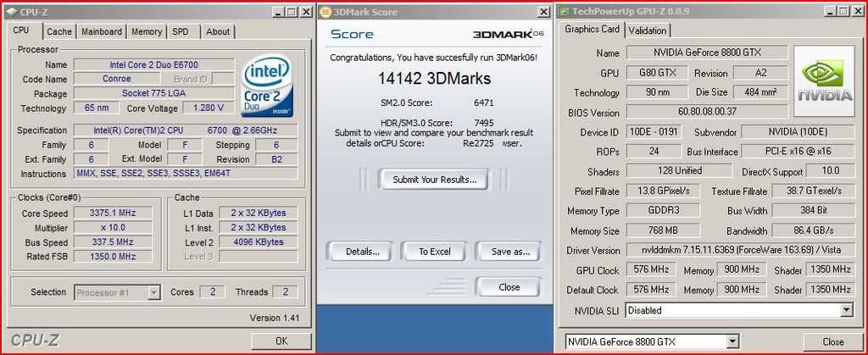Click the Intel Core 2 Duo logo

click(268, 86)
